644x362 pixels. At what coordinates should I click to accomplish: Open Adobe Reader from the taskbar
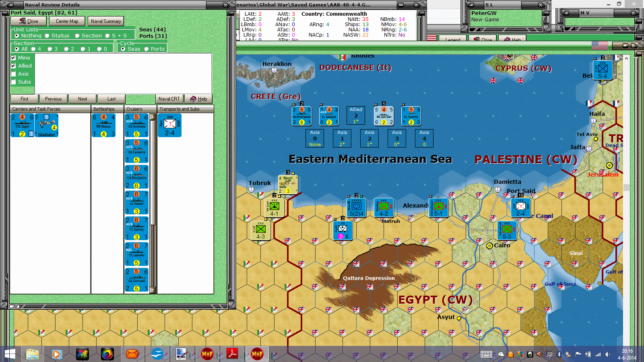click(232, 354)
